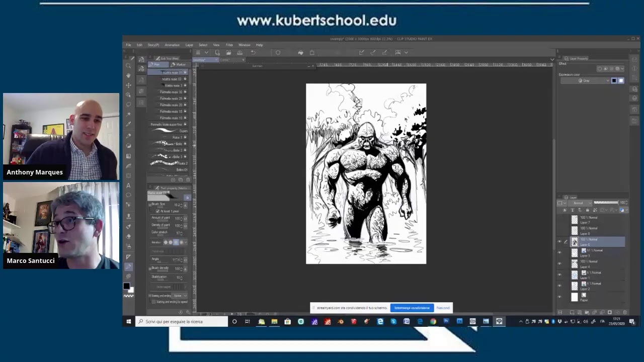Open Task View on the taskbar
The image size is (644, 362).
pyautogui.click(x=247, y=321)
